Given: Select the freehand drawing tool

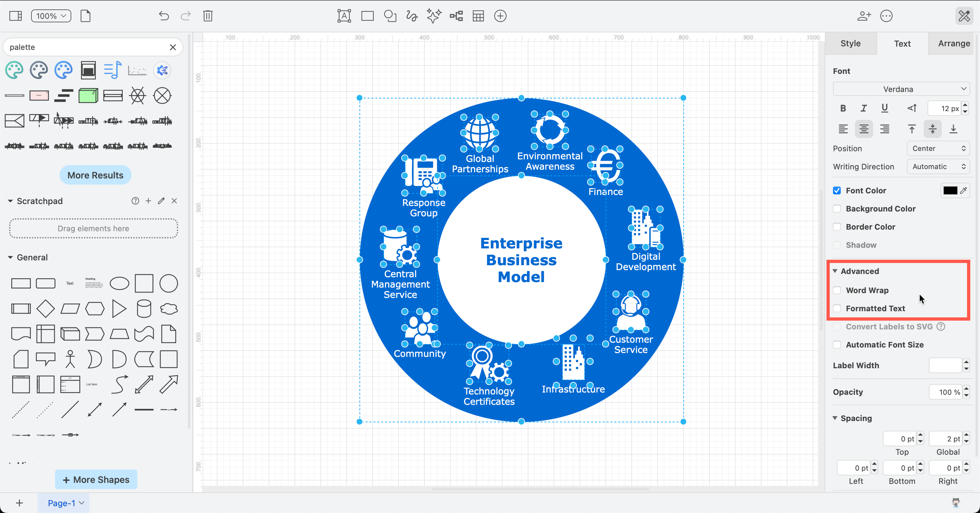Looking at the screenshot, I should (412, 16).
